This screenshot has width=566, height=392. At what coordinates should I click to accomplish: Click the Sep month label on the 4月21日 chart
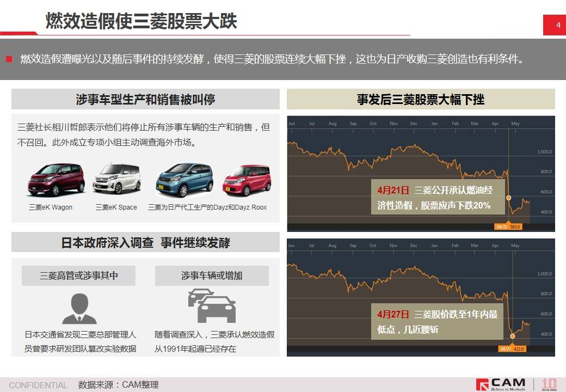coord(353,124)
